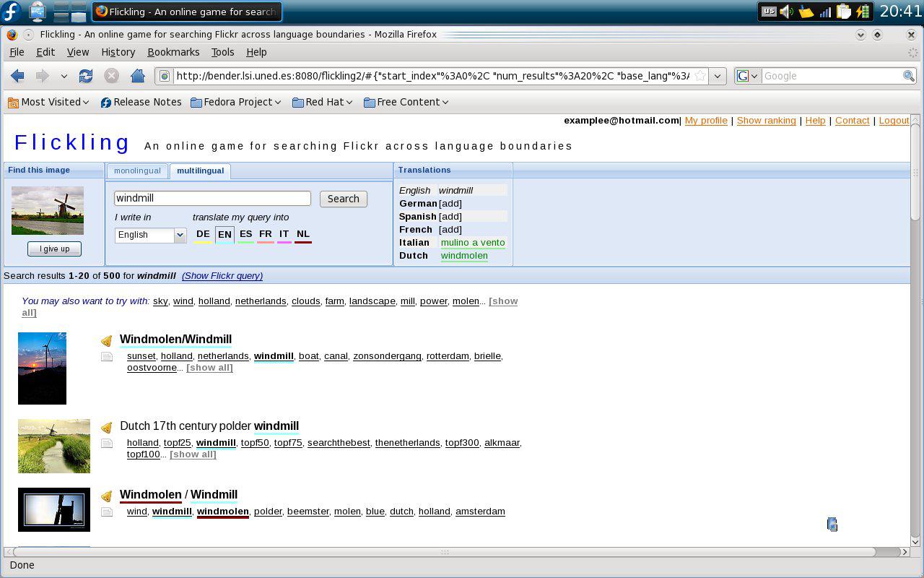
Task: Click the 'I give up' button
Action: pyautogui.click(x=55, y=249)
